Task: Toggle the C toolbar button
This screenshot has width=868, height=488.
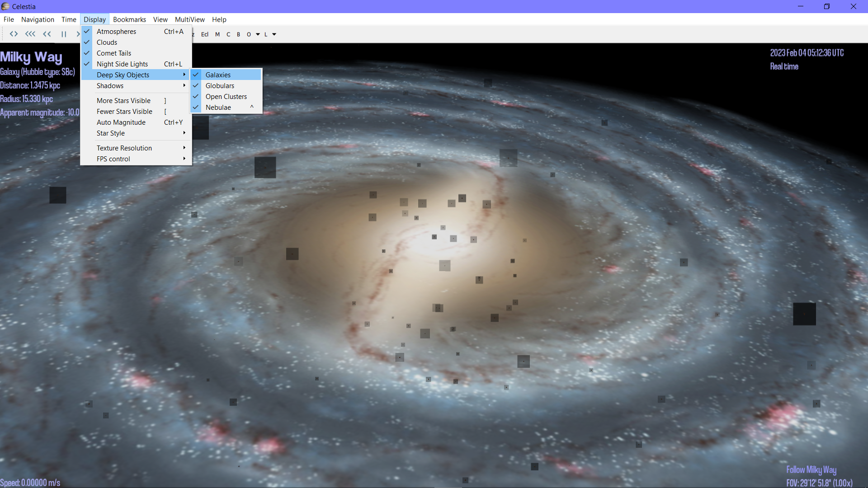Action: tap(228, 34)
